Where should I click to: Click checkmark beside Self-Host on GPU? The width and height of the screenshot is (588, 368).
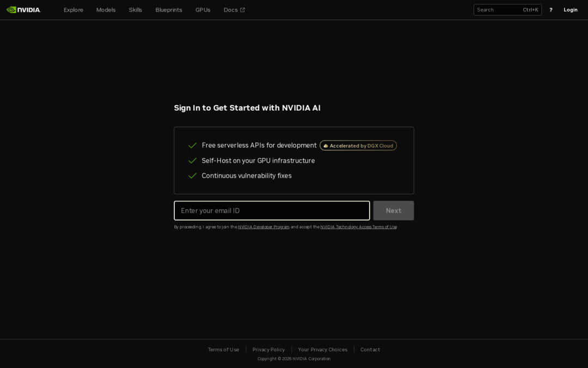point(192,161)
